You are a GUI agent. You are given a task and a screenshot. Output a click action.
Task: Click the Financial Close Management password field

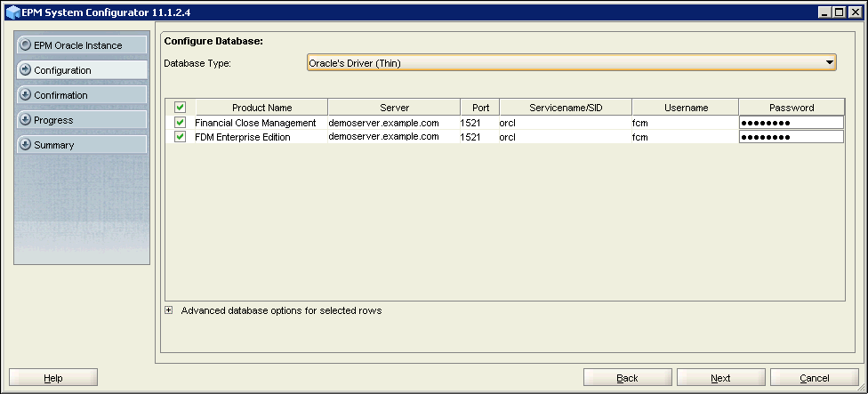(x=791, y=123)
